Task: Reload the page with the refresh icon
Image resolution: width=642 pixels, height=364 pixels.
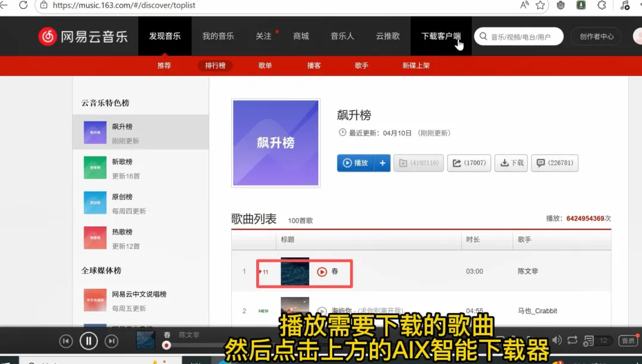Action: click(x=23, y=5)
